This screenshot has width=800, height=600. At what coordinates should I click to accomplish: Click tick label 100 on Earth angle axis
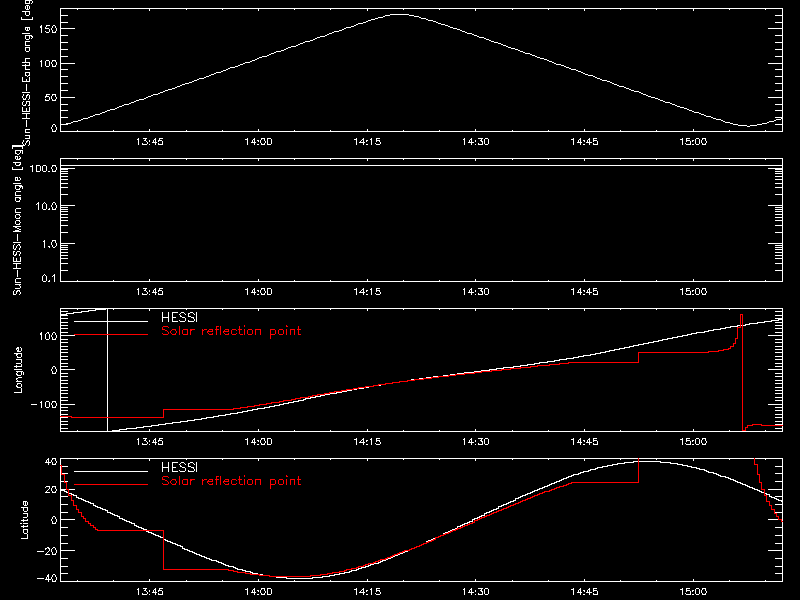pyautogui.click(x=48, y=64)
